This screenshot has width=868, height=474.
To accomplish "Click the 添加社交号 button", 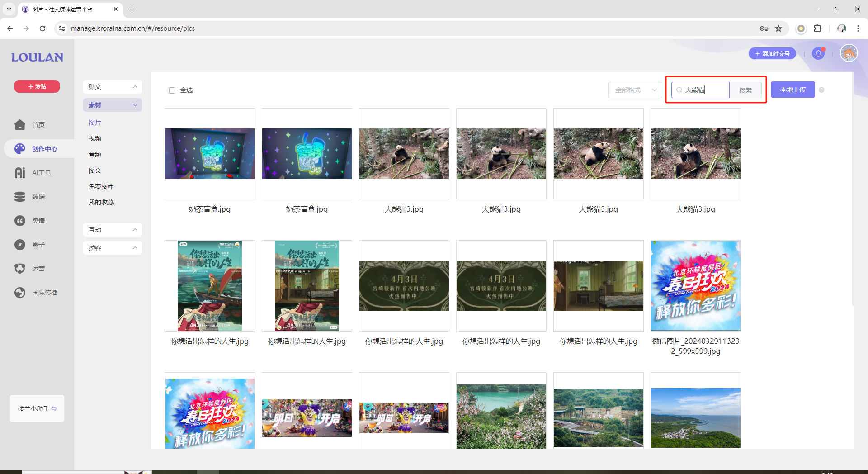I will pyautogui.click(x=773, y=53).
